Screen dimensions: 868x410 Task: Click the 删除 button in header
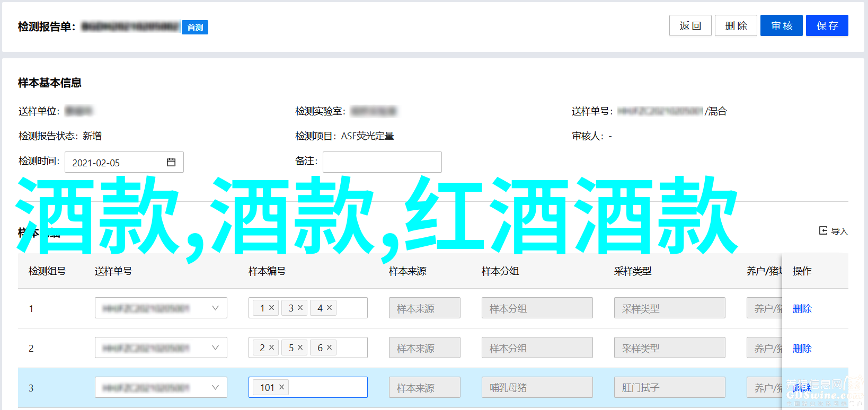[x=736, y=25]
